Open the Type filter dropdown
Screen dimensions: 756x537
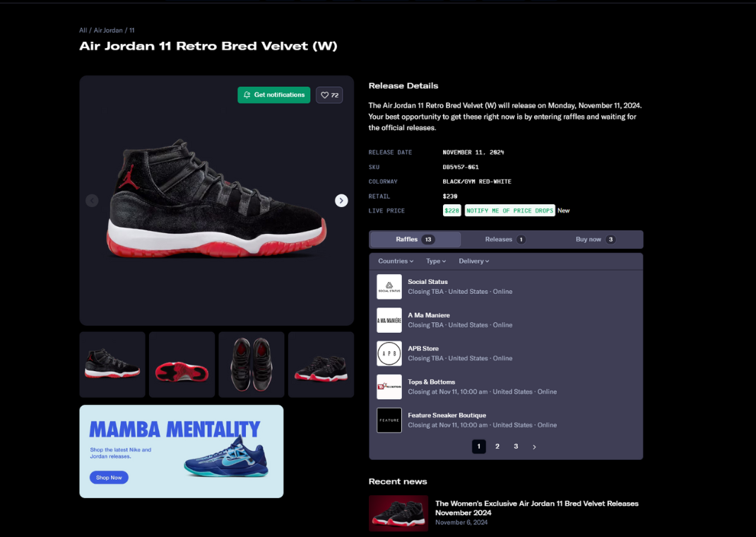[x=436, y=261]
